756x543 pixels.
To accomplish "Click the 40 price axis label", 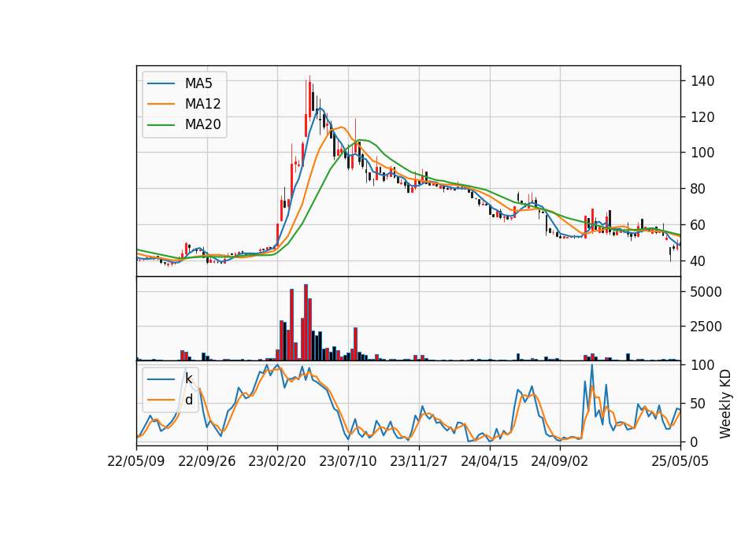I will 699,261.
